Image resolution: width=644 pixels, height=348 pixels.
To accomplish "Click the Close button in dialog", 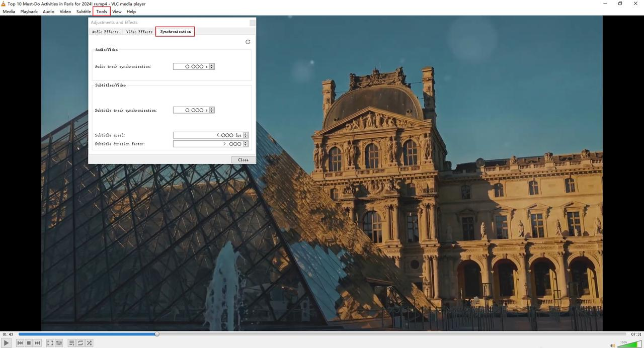I will click(x=243, y=160).
